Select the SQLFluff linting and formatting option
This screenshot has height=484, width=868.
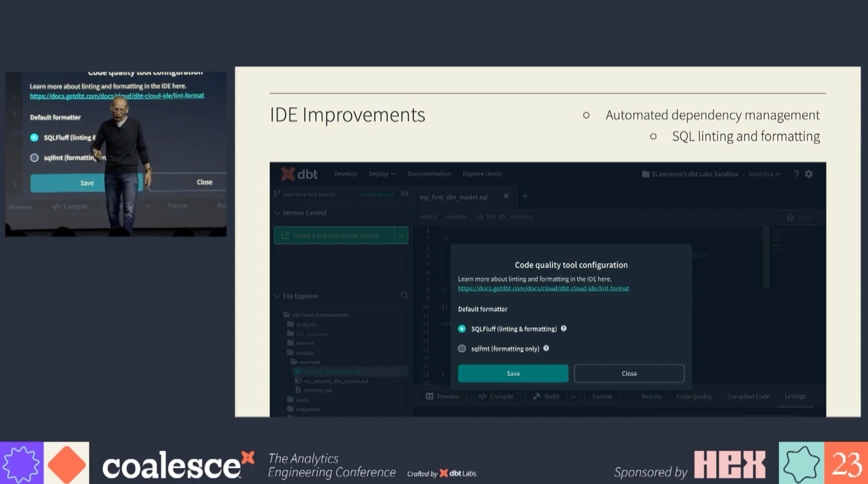click(x=462, y=329)
